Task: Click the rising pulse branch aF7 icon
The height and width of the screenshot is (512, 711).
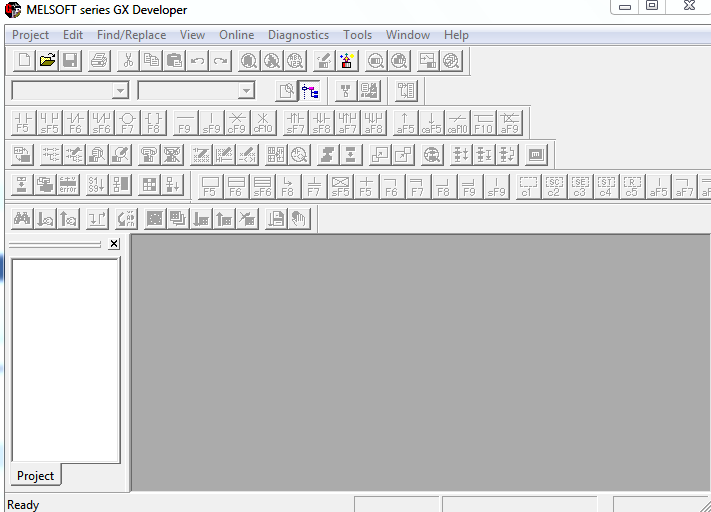Action: (347, 123)
